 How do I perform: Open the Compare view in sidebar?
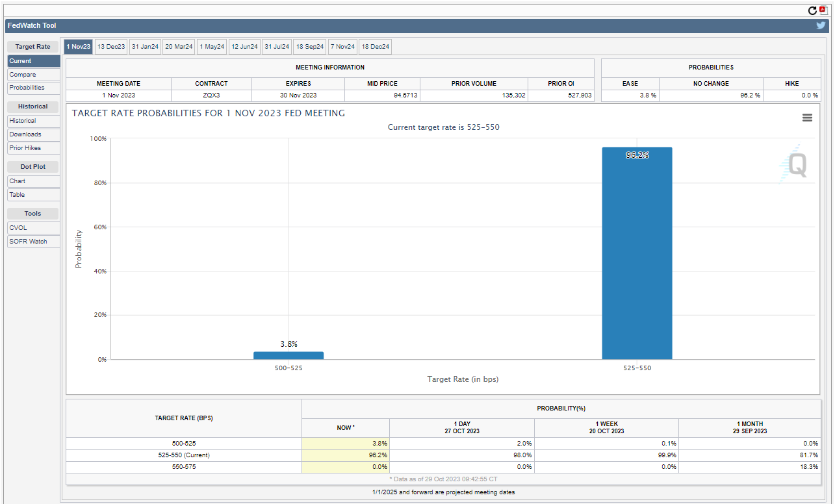[34, 75]
